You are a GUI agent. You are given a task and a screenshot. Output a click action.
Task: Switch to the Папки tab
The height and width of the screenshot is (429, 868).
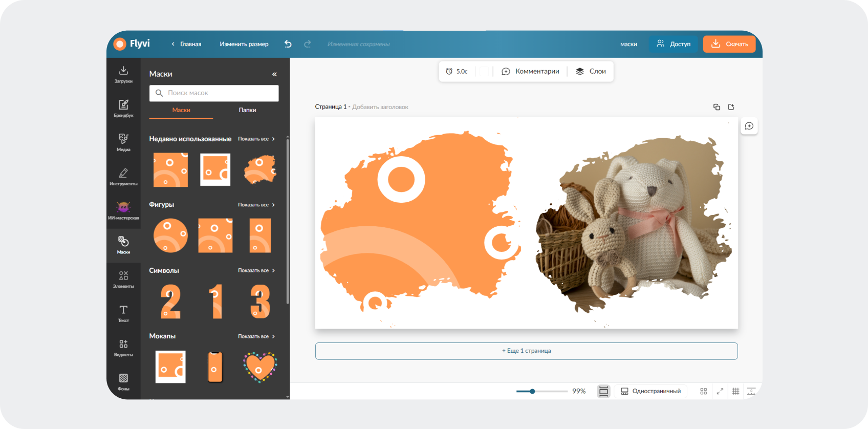tap(247, 110)
